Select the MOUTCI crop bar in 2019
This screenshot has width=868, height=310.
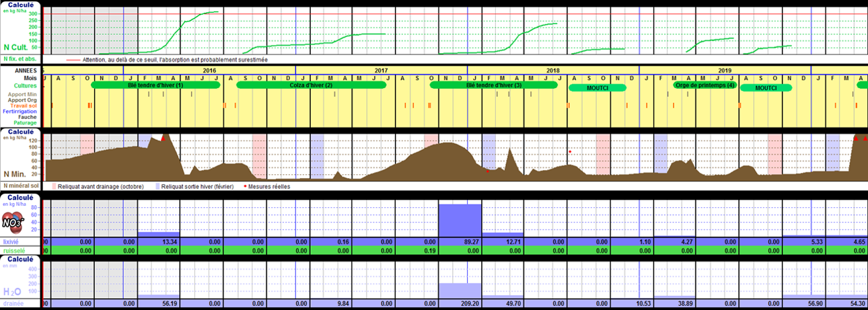click(765, 87)
